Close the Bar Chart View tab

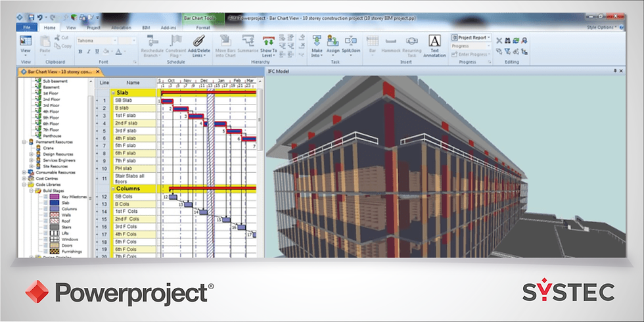(x=97, y=72)
